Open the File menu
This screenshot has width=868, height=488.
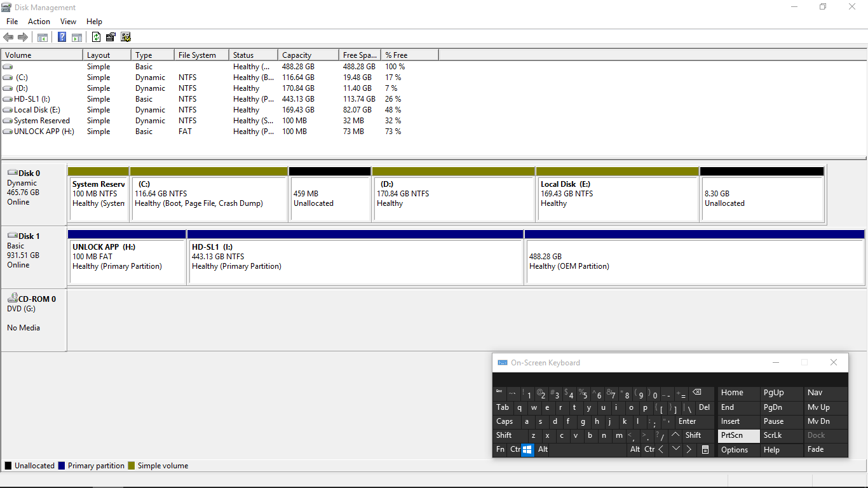[12, 22]
